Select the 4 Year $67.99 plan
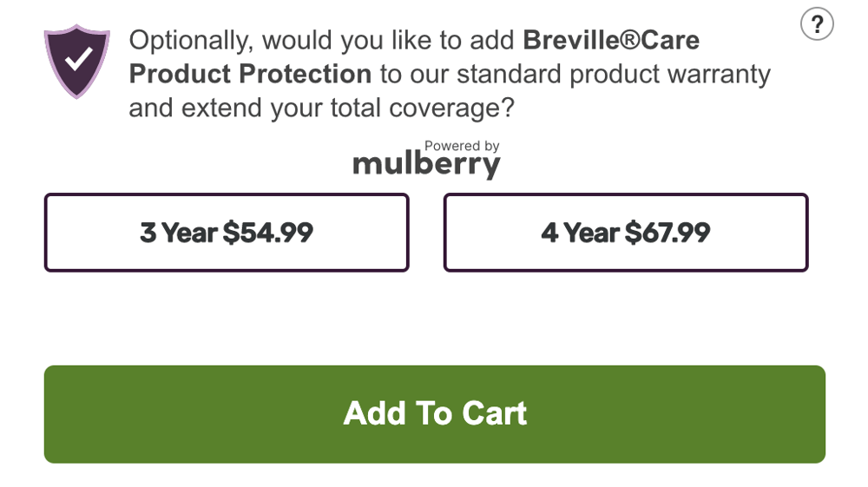Image resolution: width=868 pixels, height=487 pixels. point(626,233)
